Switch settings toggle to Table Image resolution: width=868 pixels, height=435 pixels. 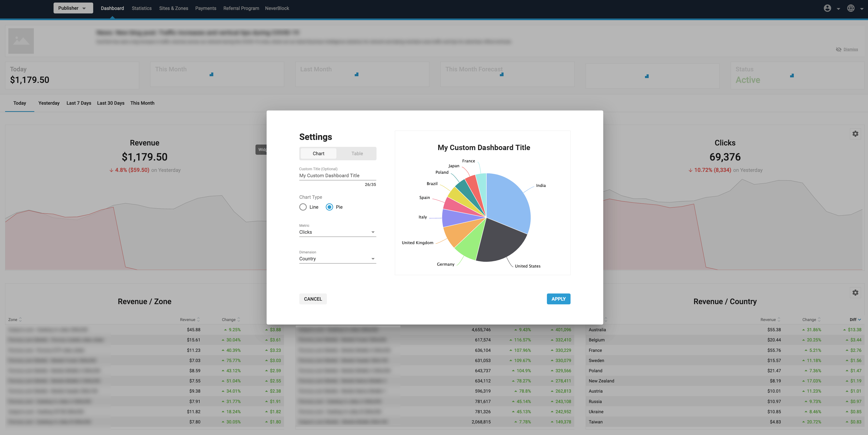357,154
